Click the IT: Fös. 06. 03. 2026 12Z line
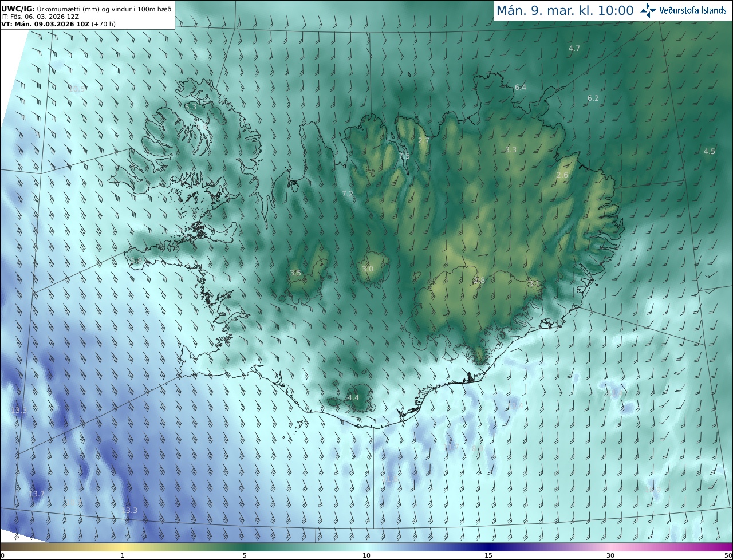 tap(40, 17)
